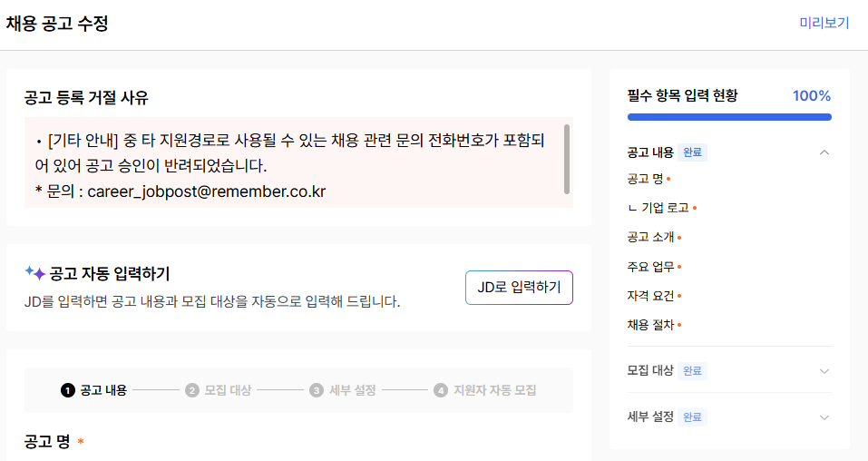Click step 2 circle icon 모집 대상
Image resolution: width=868 pixels, height=461 pixels.
[191, 390]
